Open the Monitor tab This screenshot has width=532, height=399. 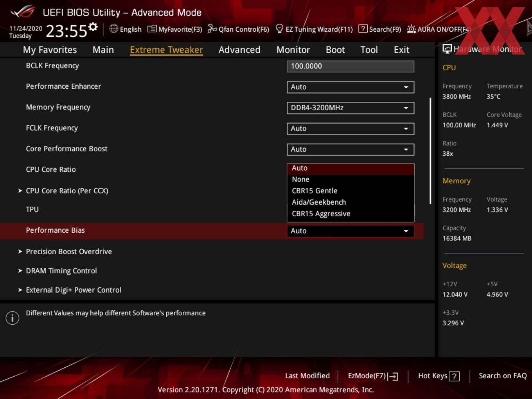[293, 50]
